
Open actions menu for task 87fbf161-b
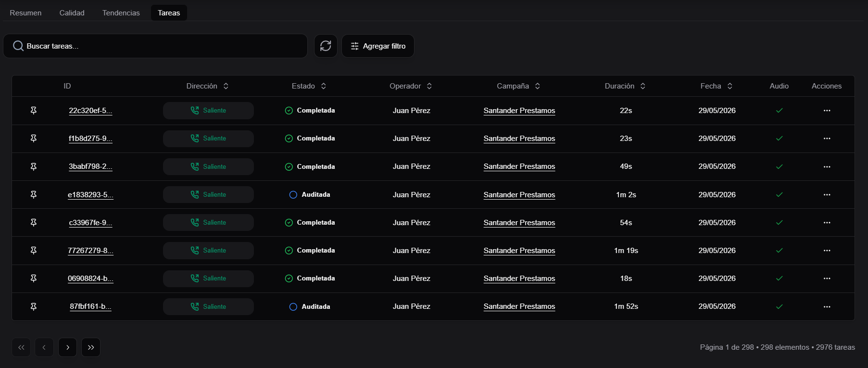(827, 307)
